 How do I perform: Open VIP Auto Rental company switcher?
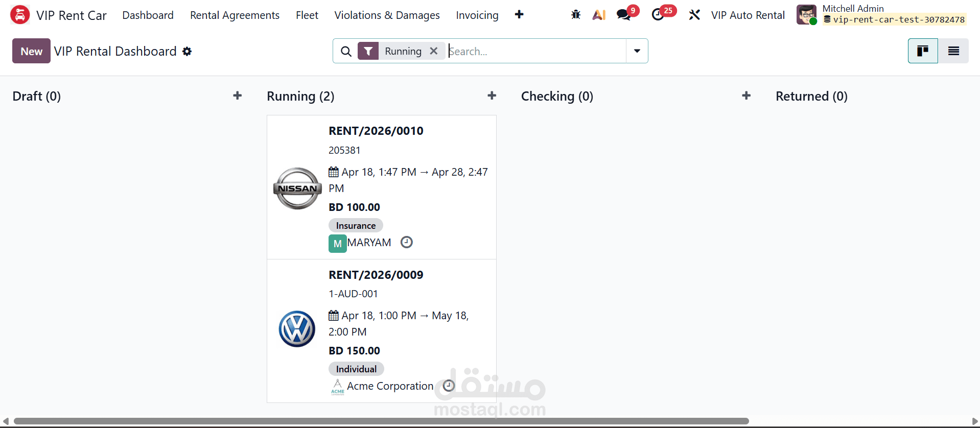point(748,15)
